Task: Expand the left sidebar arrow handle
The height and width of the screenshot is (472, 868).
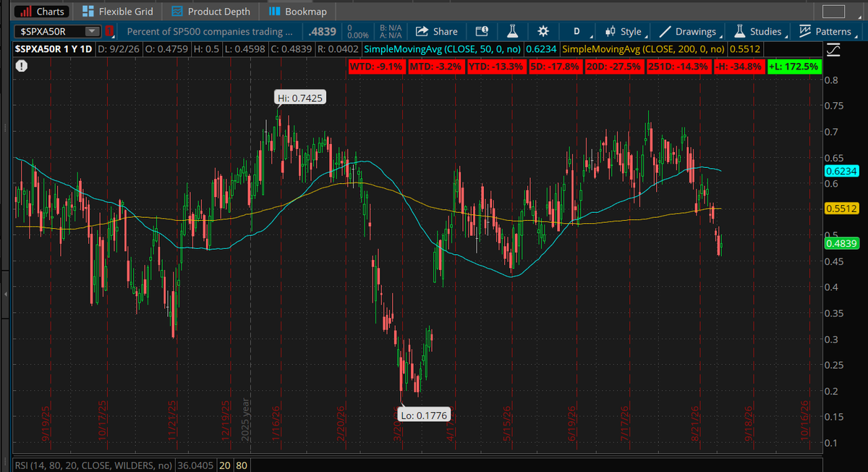Action: point(4,294)
